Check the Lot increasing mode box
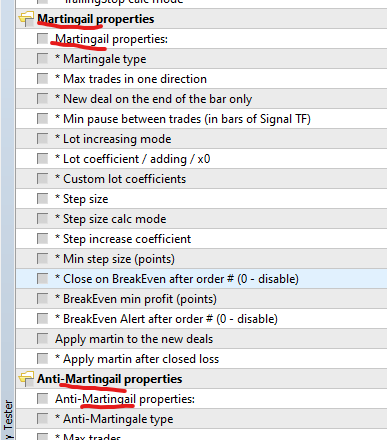 42,139
